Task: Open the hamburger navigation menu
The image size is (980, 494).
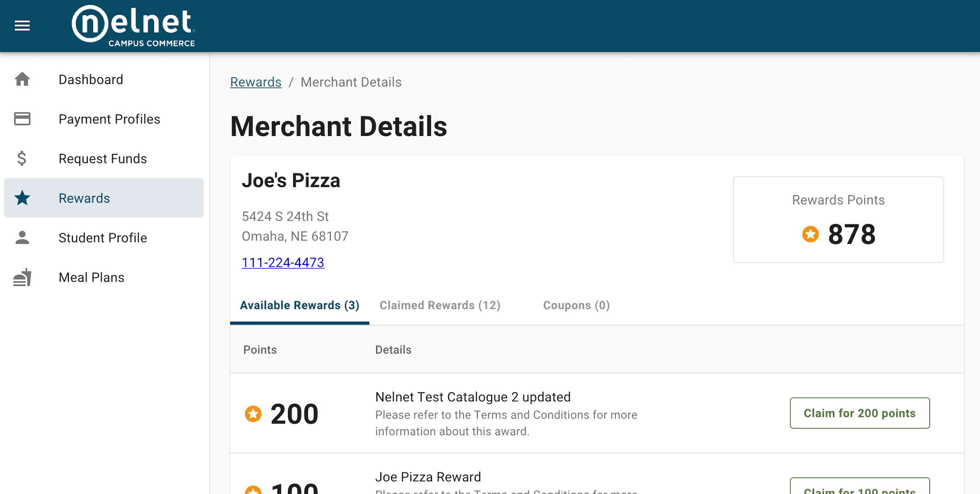Action: (x=22, y=26)
